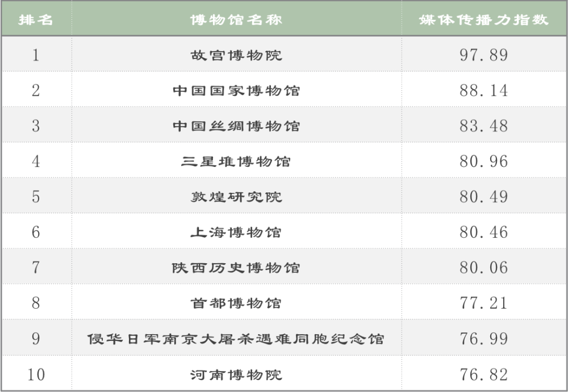Viewport: 568px width, 392px height.
Task: Click the index value 97.89
Action: click(484, 55)
